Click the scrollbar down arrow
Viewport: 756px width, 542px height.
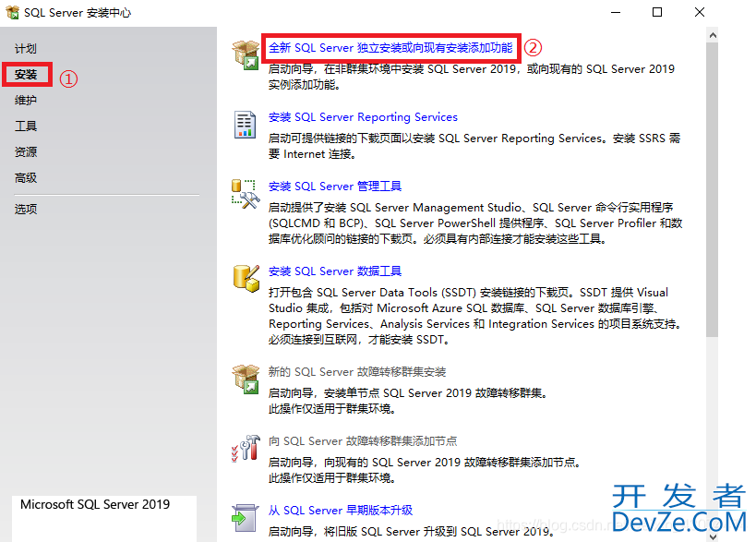click(x=713, y=536)
